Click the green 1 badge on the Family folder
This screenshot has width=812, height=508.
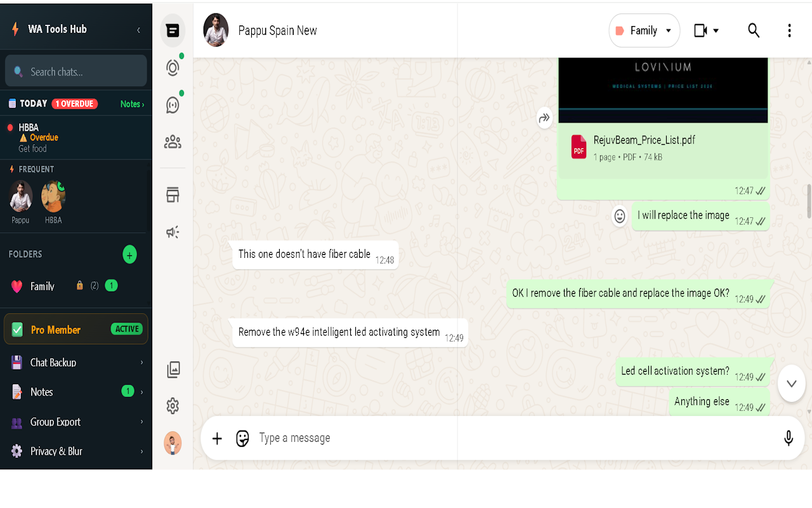[x=111, y=286]
